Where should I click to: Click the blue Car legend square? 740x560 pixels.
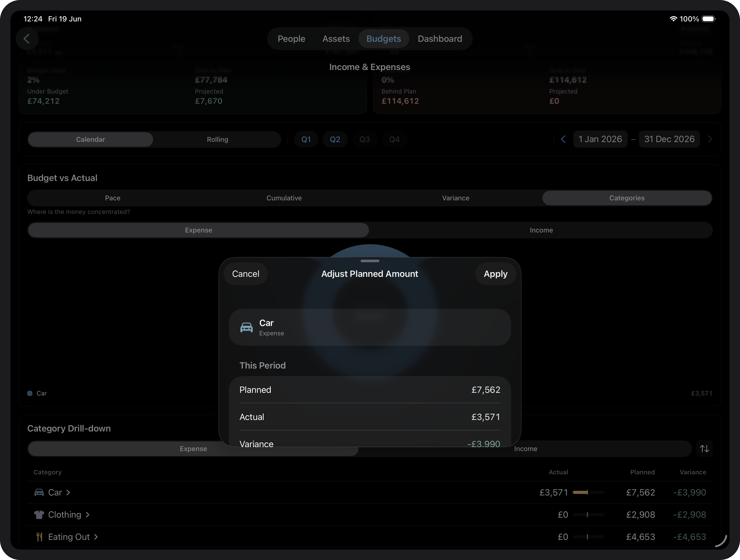(30, 393)
